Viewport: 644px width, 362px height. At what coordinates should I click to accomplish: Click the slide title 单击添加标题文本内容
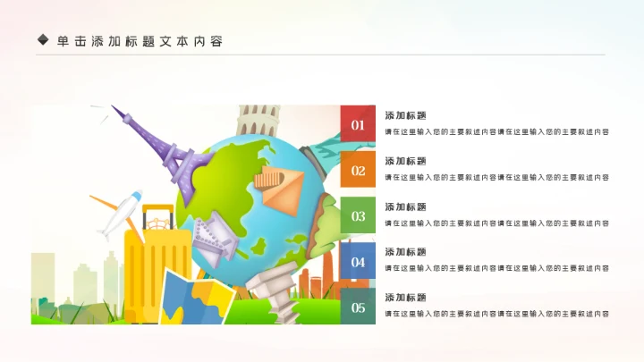(x=140, y=41)
